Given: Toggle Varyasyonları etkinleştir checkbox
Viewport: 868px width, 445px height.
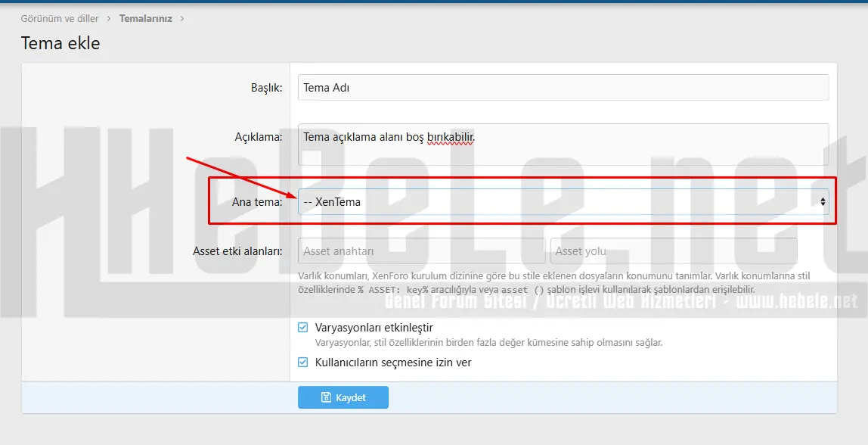Looking at the screenshot, I should pos(302,327).
